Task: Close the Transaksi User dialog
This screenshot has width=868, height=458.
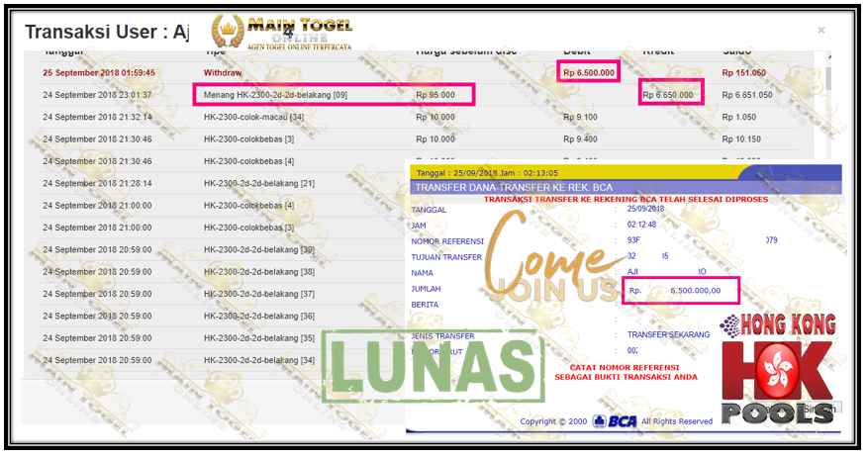Action: tap(820, 31)
